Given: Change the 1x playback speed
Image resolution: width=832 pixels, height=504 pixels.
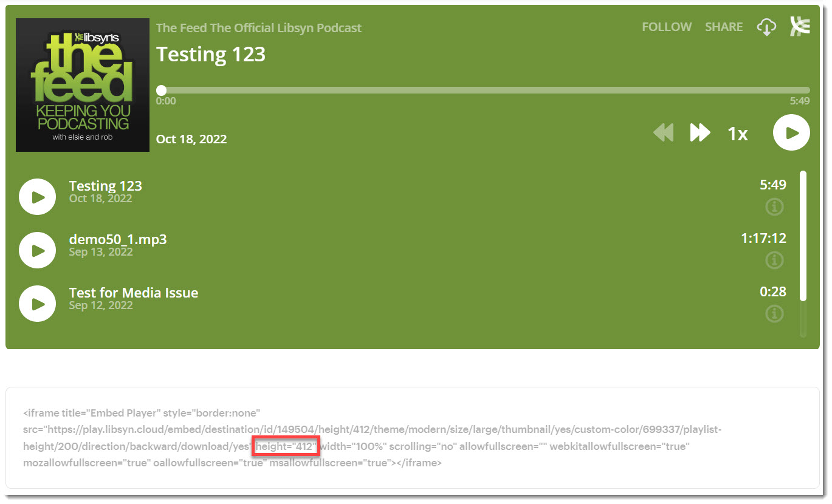Looking at the screenshot, I should pyautogui.click(x=738, y=134).
